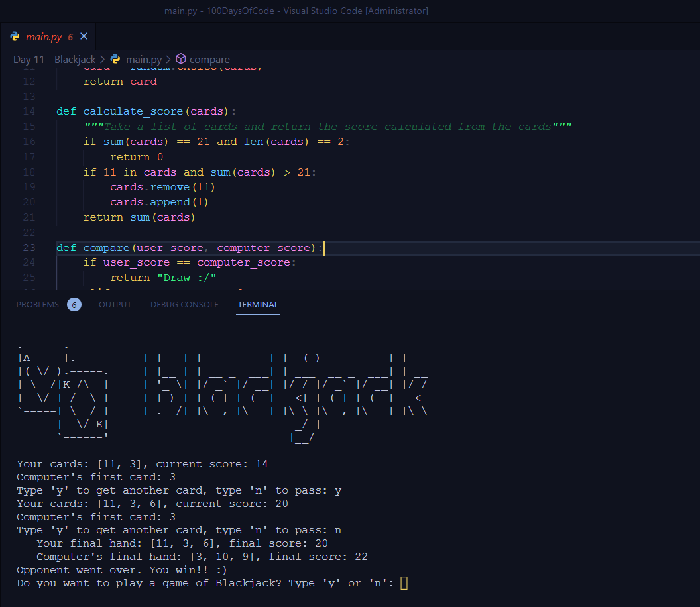Focus the terminal prompt cursor after 'y' or 'n':

[x=404, y=583]
